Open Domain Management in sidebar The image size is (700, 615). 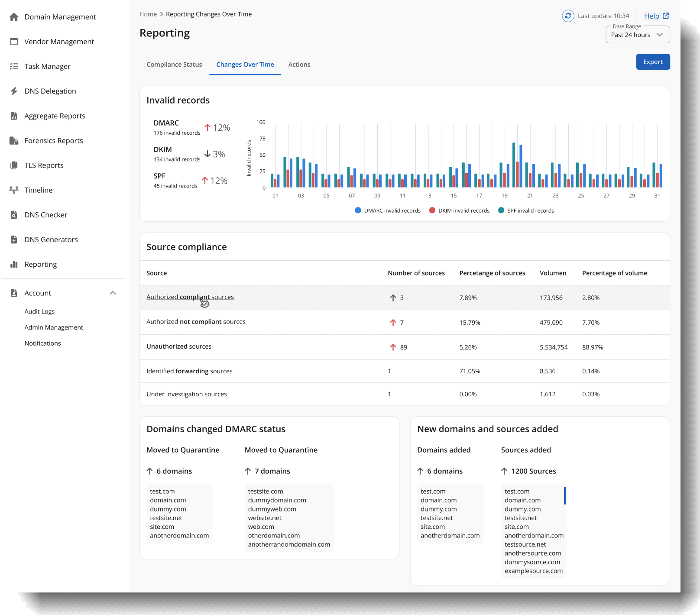pyautogui.click(x=60, y=17)
